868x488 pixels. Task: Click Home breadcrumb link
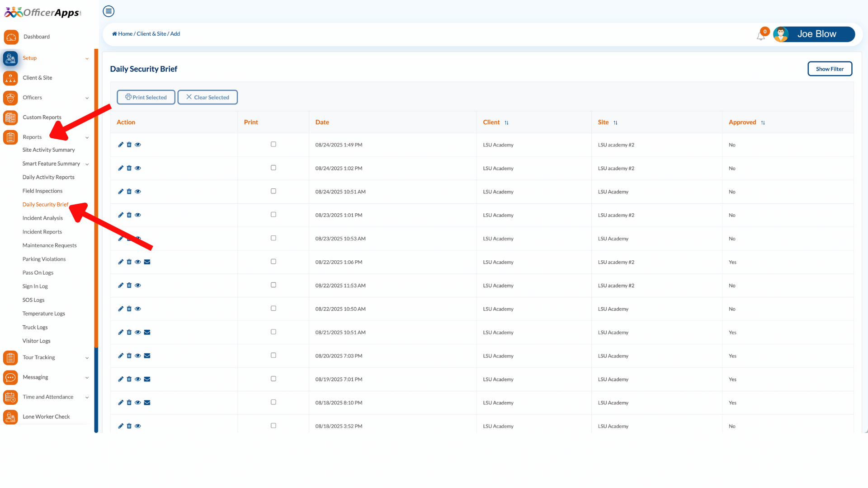pos(125,34)
